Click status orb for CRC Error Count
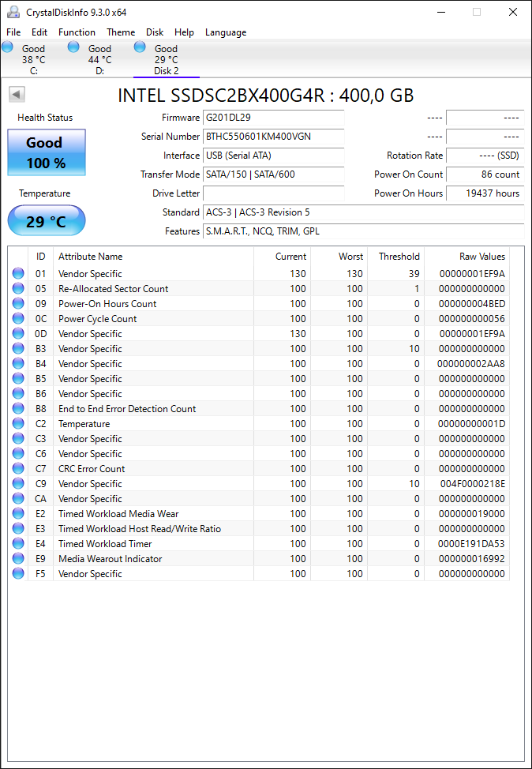 pos(18,468)
